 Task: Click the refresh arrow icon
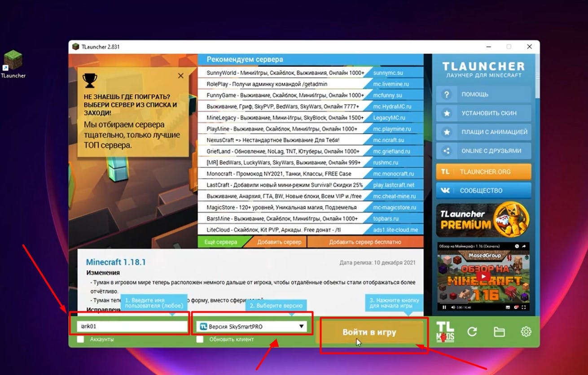pos(472,331)
